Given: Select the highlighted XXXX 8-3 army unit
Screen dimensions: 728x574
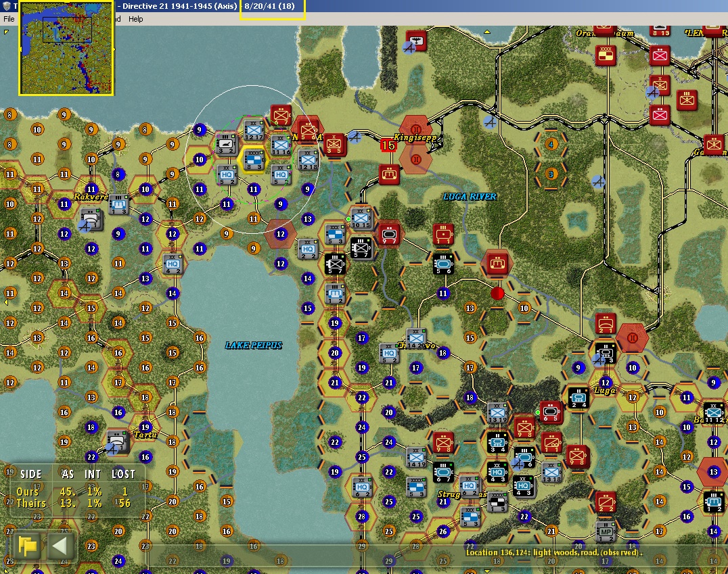Looking at the screenshot, I should (x=254, y=160).
